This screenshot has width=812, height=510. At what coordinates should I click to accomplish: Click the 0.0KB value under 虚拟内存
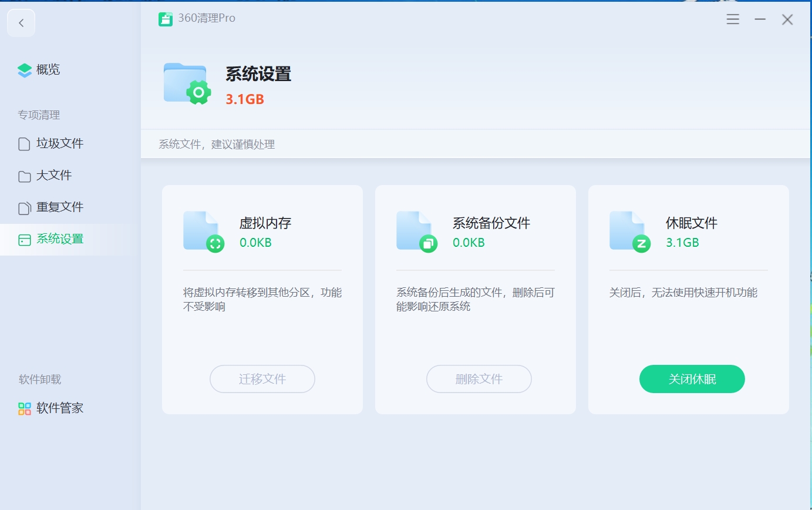tap(255, 243)
